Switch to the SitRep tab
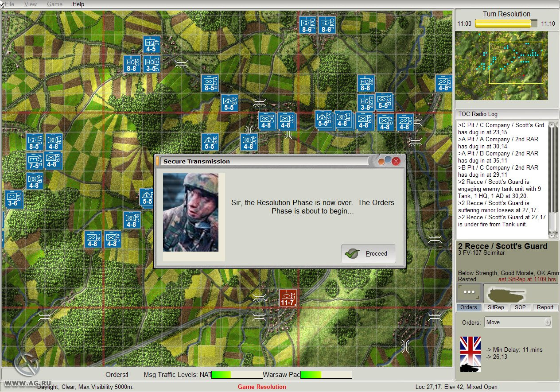This screenshot has height=392, width=560. 495,307
